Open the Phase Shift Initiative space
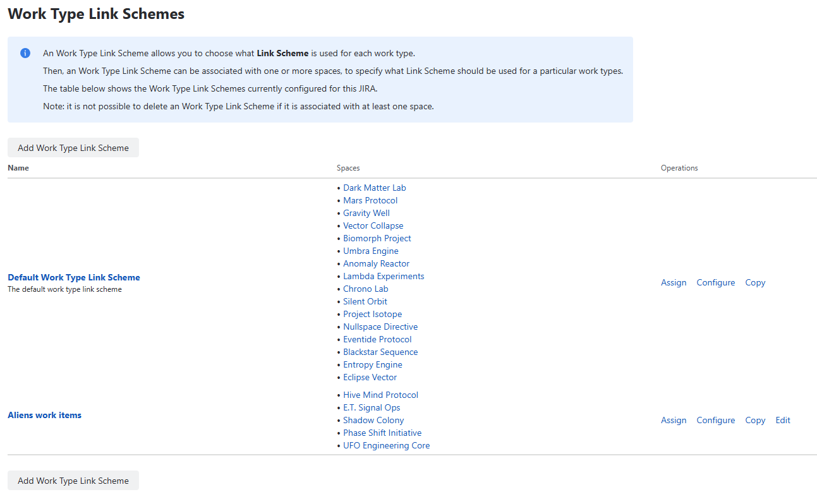This screenshot has height=504, width=817. point(382,433)
